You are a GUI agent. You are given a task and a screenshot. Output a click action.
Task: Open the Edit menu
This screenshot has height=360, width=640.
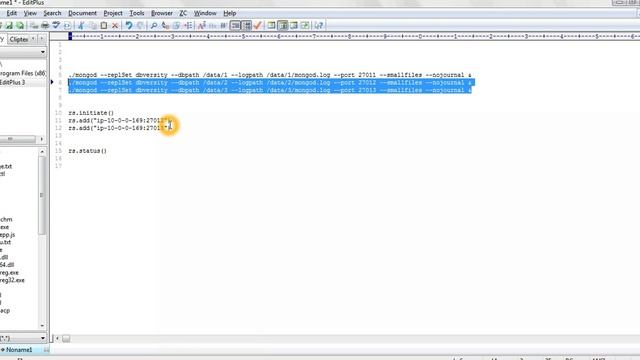[x=11, y=13]
